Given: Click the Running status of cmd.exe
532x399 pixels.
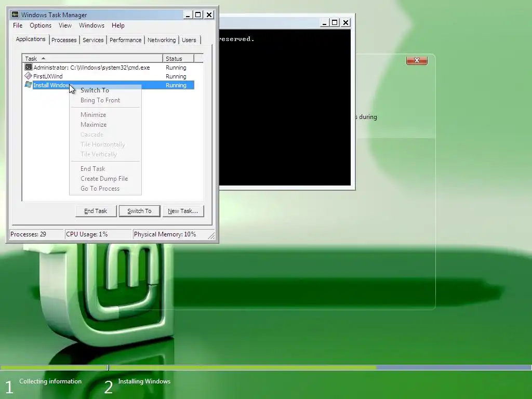Looking at the screenshot, I should [x=176, y=68].
